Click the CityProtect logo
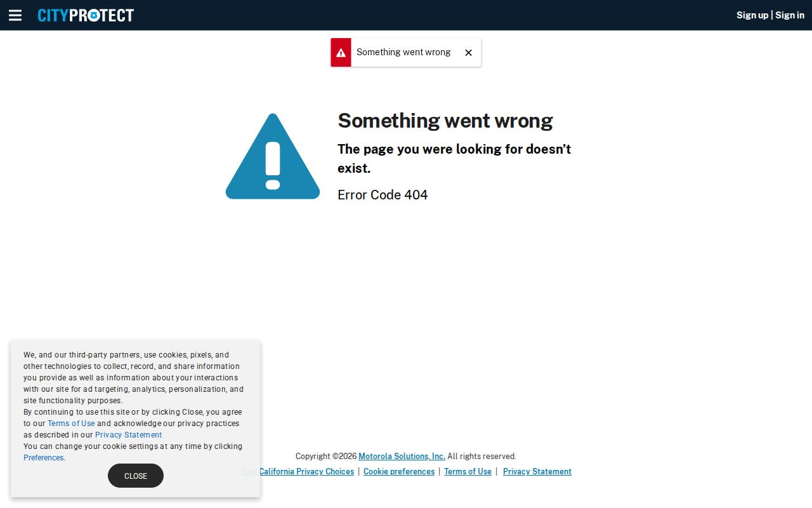812x508 pixels. click(x=86, y=15)
